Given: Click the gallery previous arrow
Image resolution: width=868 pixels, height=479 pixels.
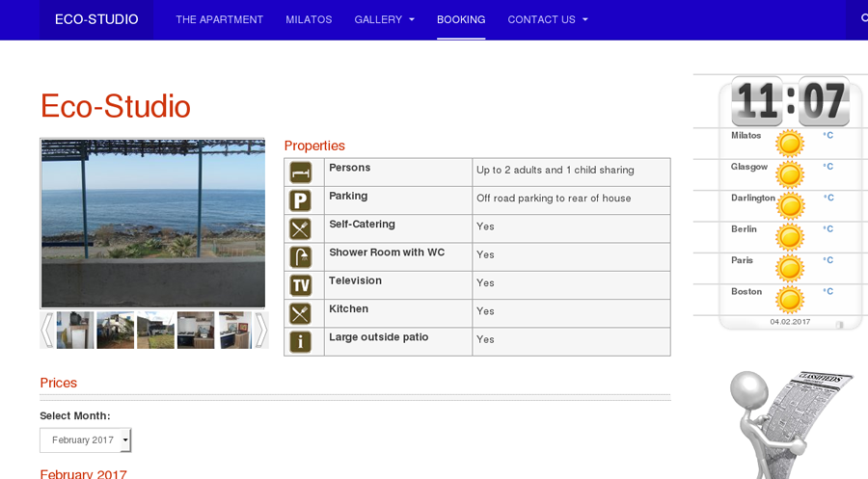Looking at the screenshot, I should 47,331.
